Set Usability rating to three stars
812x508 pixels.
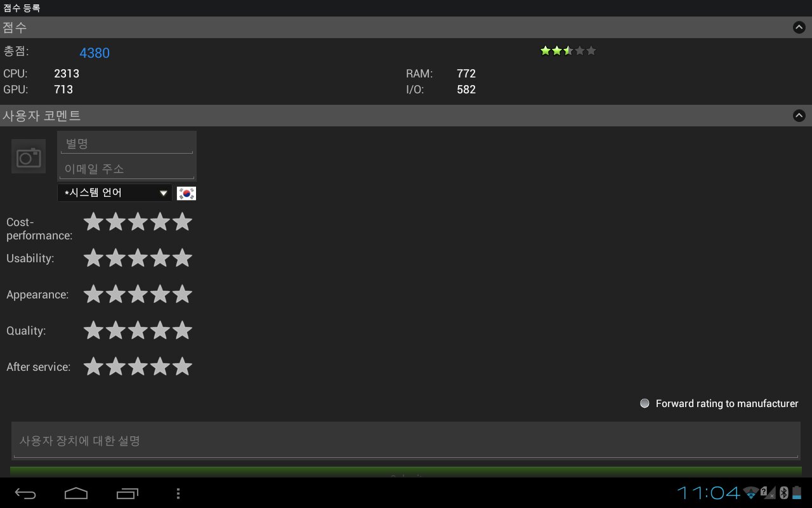click(x=138, y=258)
